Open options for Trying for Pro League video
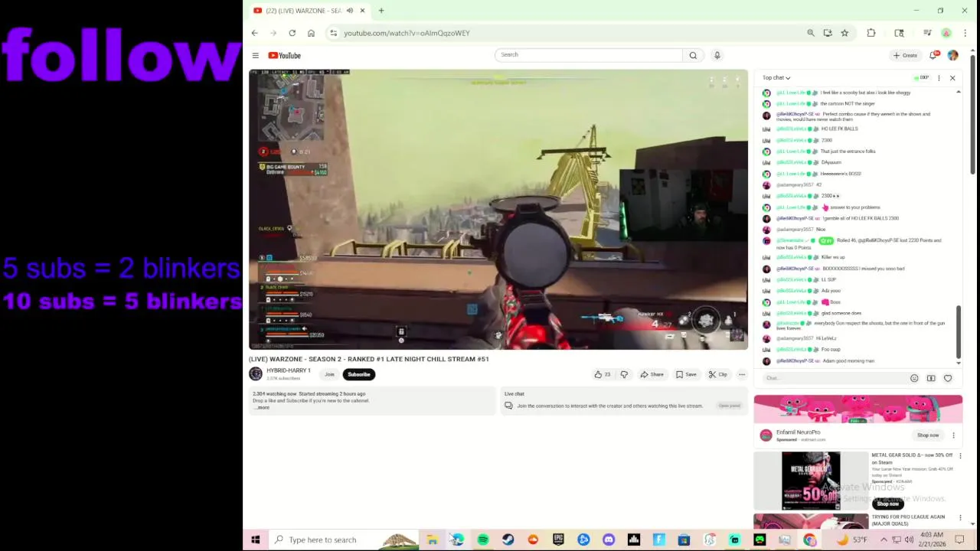 [x=960, y=518]
